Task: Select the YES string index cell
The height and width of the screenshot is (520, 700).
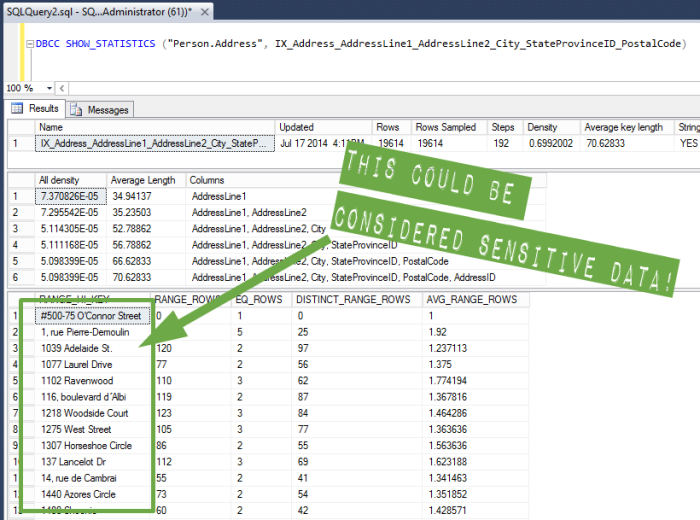Action: point(688,143)
